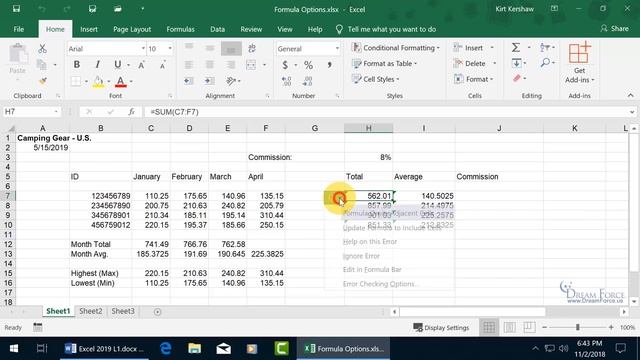Switch to Sheet3 tab
The image size is (640, 360).
pos(123,311)
